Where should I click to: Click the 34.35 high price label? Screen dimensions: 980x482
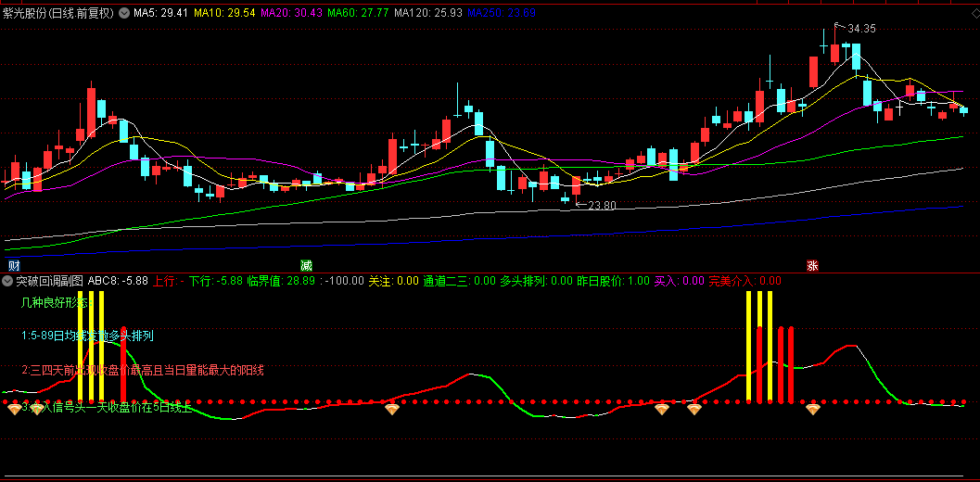(862, 28)
